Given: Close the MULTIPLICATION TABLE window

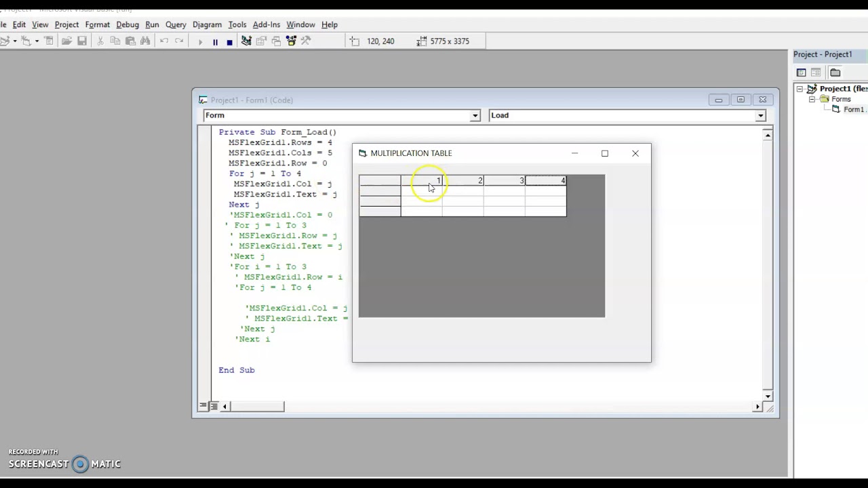Looking at the screenshot, I should point(635,153).
